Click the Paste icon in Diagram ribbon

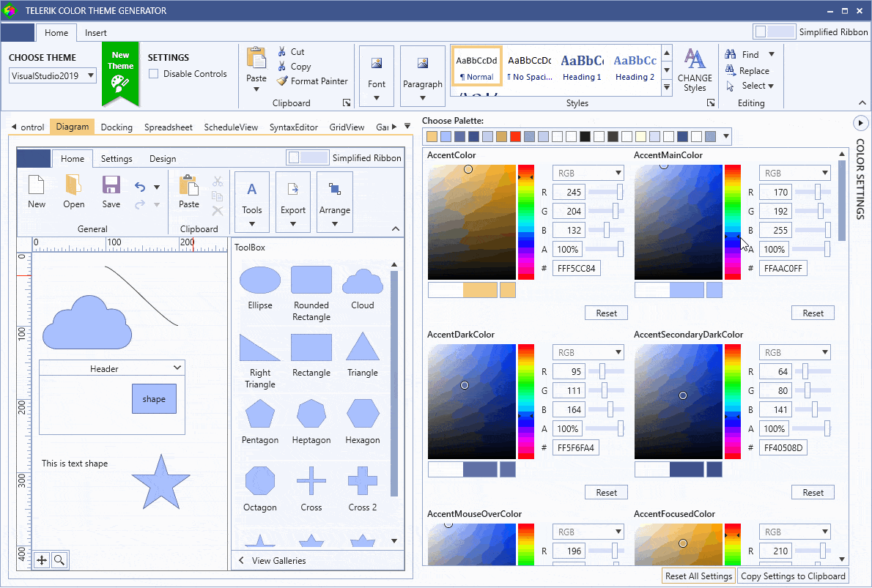189,185
